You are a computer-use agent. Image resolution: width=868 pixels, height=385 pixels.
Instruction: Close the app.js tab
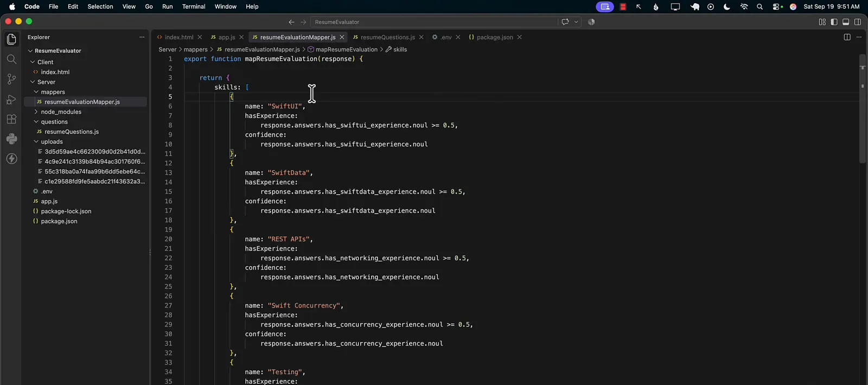(241, 37)
